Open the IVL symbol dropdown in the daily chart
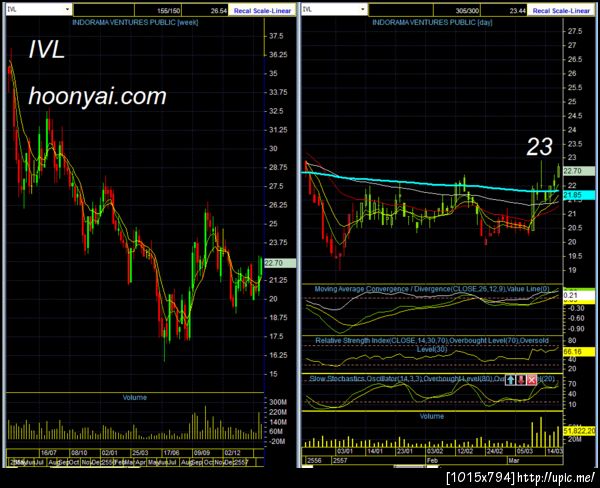The width and height of the screenshot is (600, 488). (334, 9)
